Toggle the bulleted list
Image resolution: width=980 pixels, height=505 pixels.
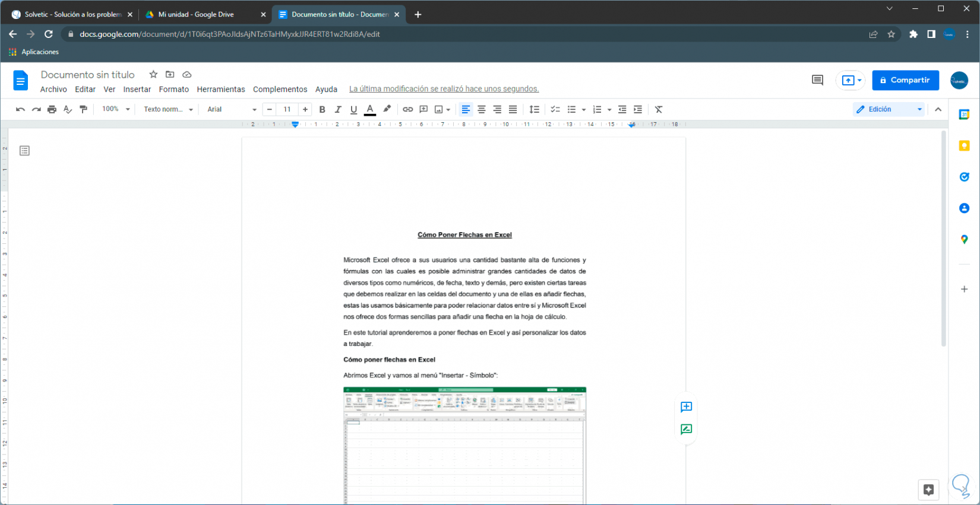(571, 109)
